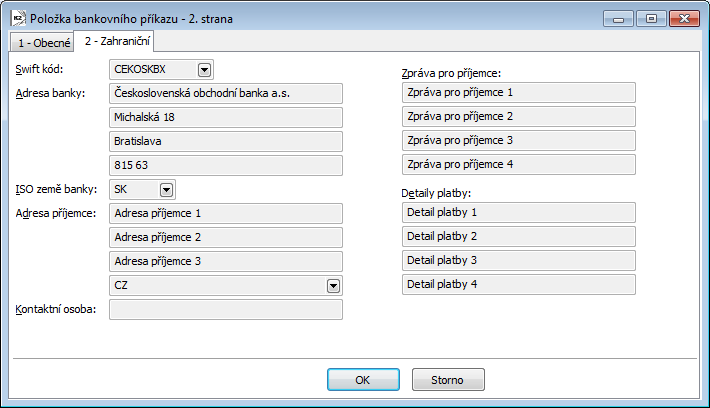Image resolution: width=710 pixels, height=408 pixels.
Task: Click the K2 application icon in title bar
Action: [x=18, y=18]
